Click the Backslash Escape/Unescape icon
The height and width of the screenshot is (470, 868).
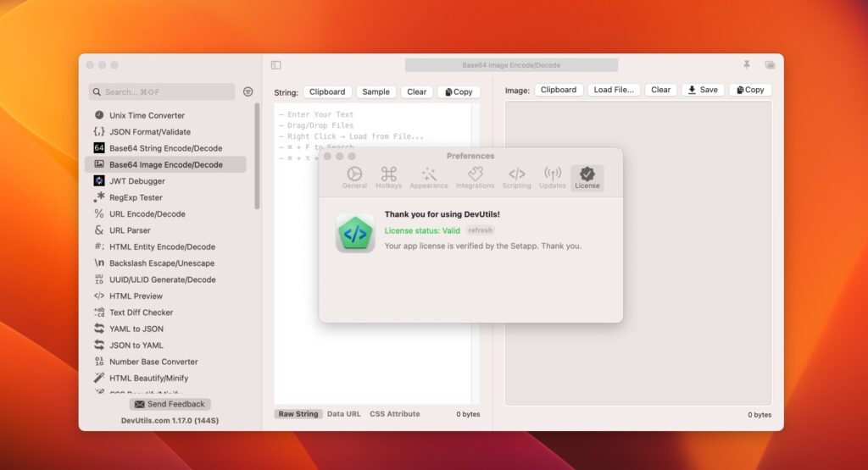[x=99, y=263]
